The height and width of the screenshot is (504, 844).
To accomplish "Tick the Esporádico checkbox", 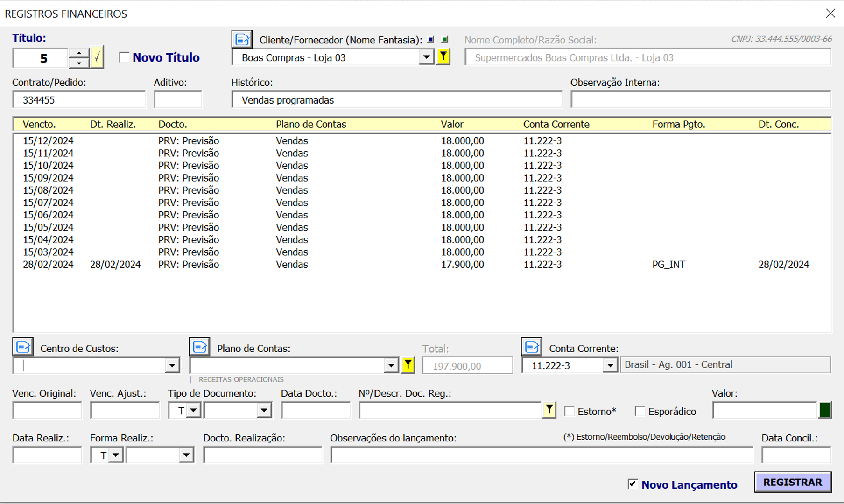I will 640,411.
